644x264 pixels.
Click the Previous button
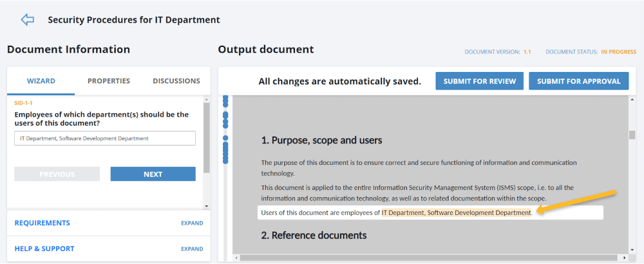57,174
